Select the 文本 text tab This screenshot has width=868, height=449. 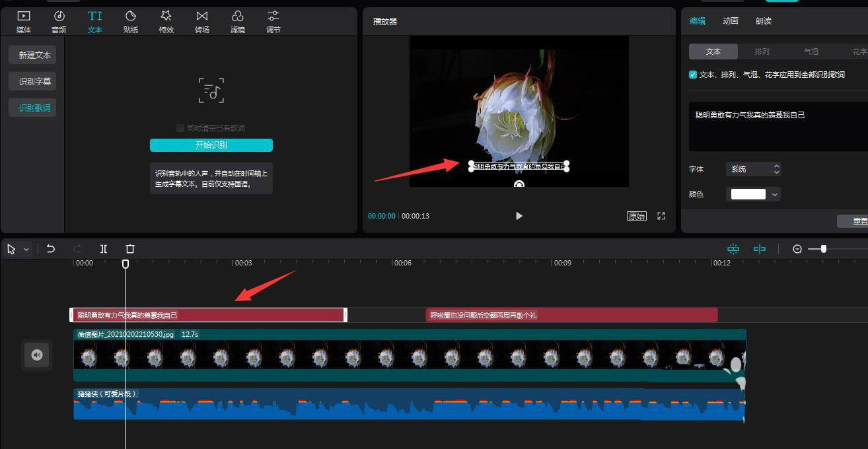click(x=95, y=22)
